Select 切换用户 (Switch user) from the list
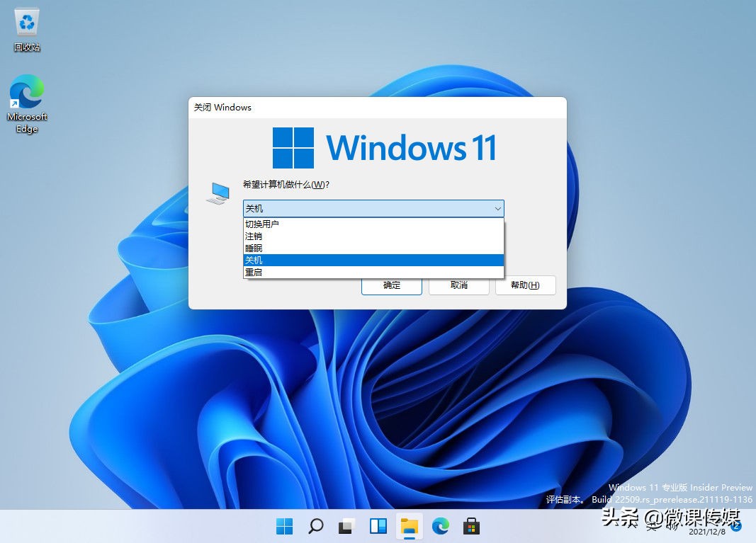The image size is (756, 543). pos(262,224)
